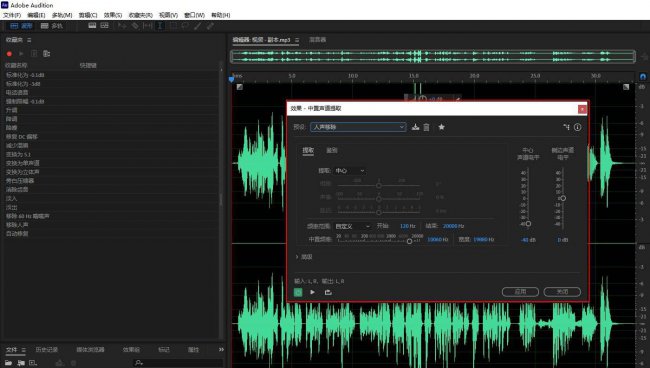The width and height of the screenshot is (650, 368).
Task: Switch to the 标记 panel tab
Action: point(164,350)
